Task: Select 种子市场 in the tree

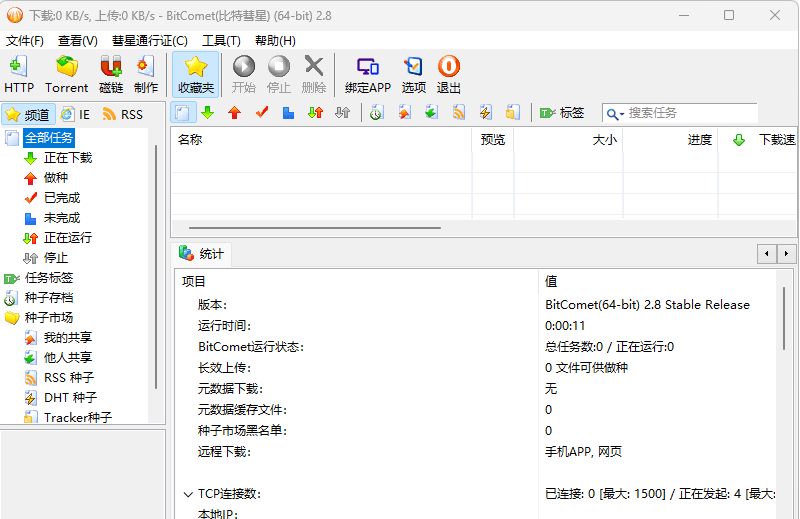Action: coord(49,317)
